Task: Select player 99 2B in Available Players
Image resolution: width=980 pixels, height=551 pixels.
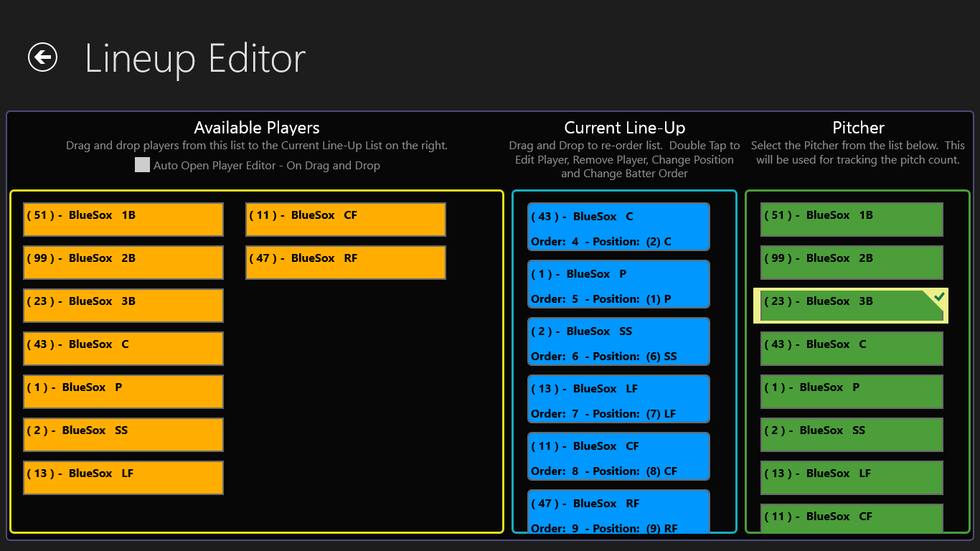Action: click(123, 263)
